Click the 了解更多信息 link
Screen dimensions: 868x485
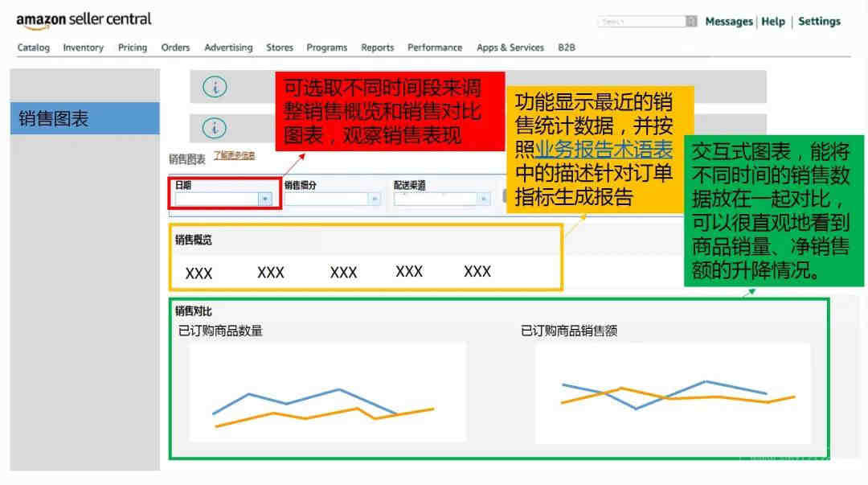(234, 156)
